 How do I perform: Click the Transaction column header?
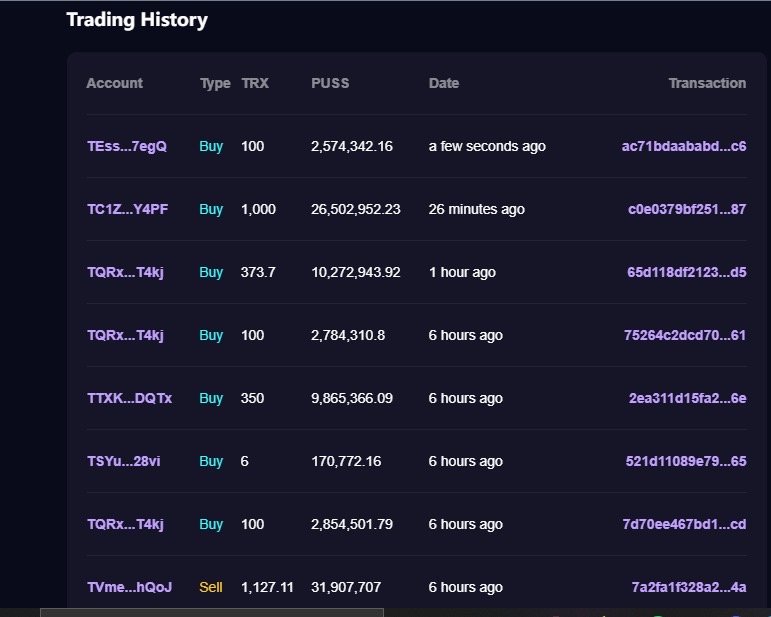pyautogui.click(x=707, y=83)
